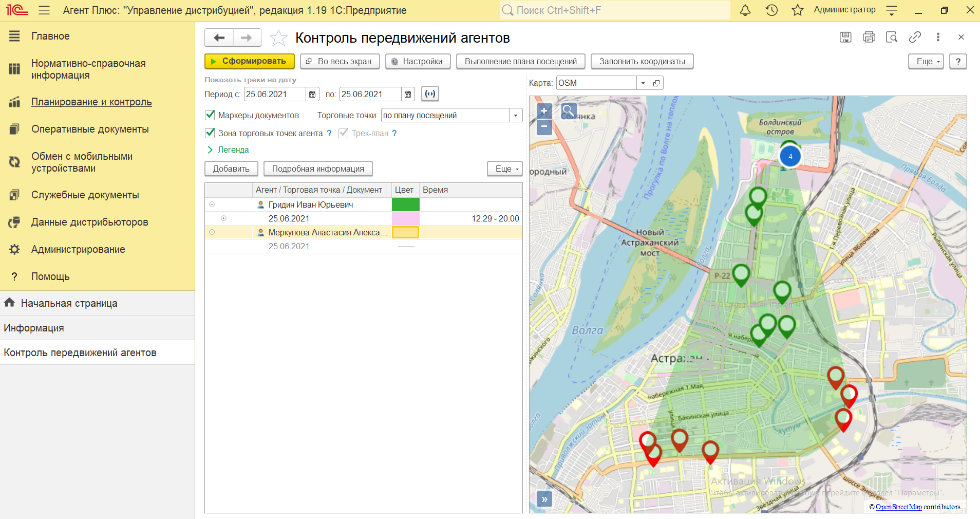Open the Помощь section
Screen dimensions: 980x519
50,276
